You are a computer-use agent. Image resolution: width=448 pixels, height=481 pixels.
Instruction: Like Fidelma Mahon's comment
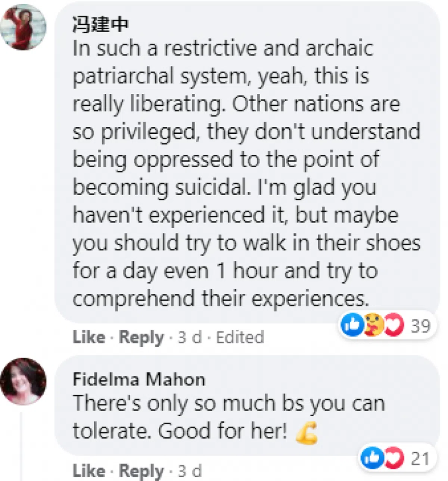coord(89,471)
